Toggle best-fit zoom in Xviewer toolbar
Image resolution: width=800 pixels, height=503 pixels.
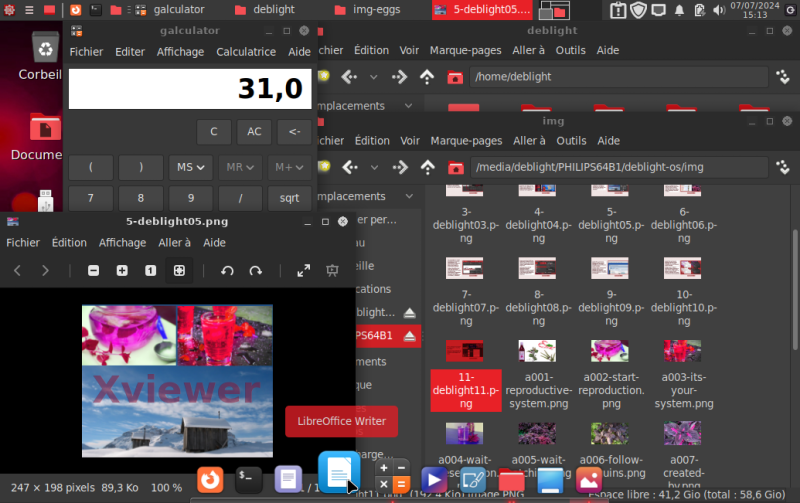click(x=179, y=271)
